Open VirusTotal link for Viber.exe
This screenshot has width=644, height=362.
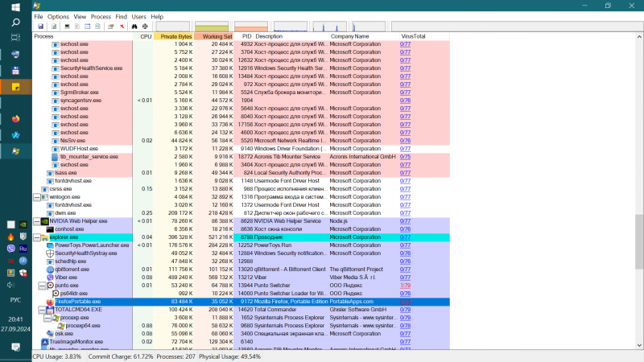click(x=405, y=278)
